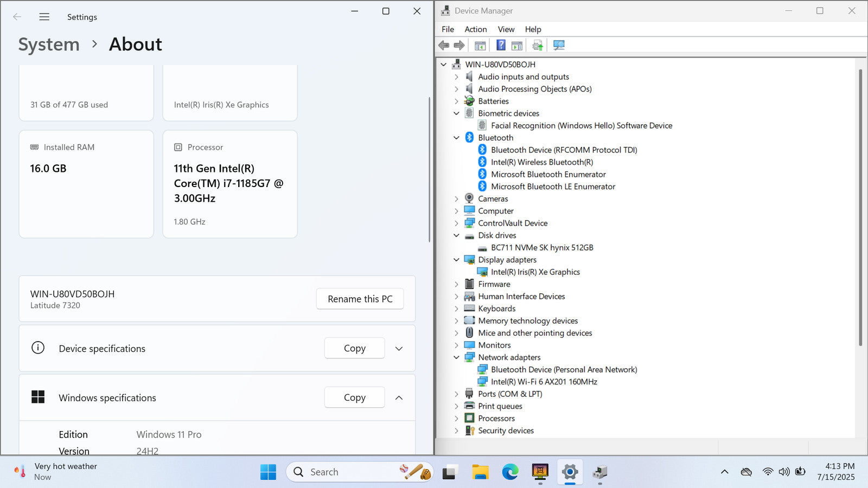The image size is (868, 488).
Task: Select the Monitors category icon
Action: [469, 345]
